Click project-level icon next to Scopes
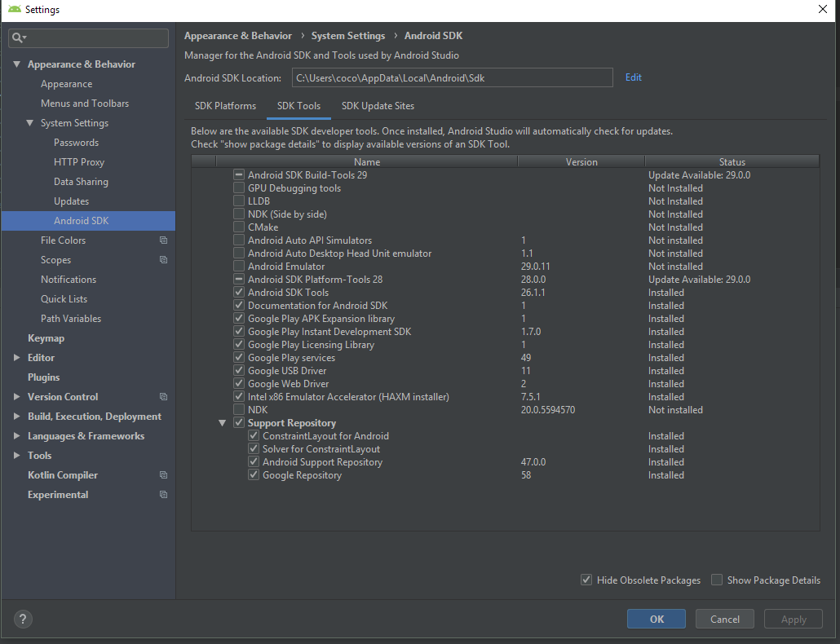This screenshot has width=840, height=644. tap(163, 259)
